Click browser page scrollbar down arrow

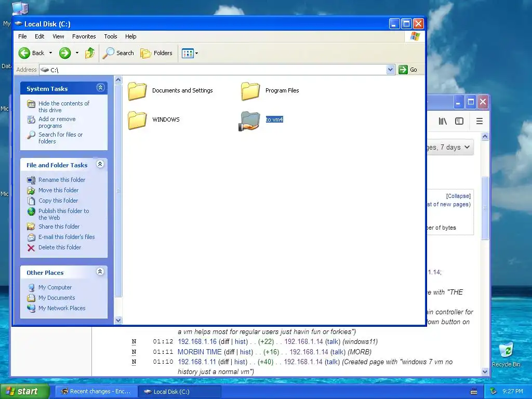485,372
